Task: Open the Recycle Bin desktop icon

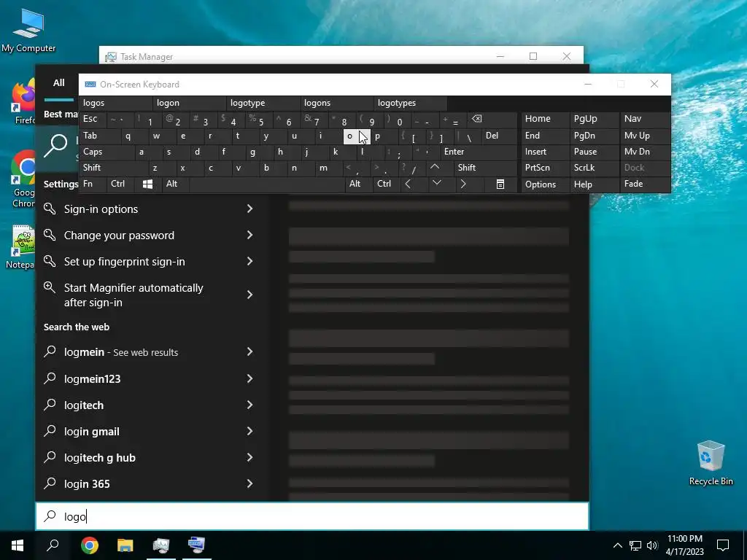Action: pos(711,462)
